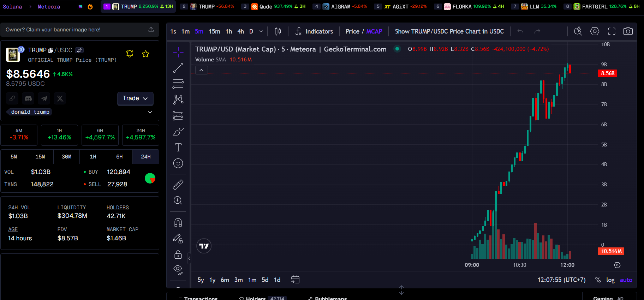Select the 1h chart timeframe
The width and height of the screenshot is (644, 300).
point(229,31)
